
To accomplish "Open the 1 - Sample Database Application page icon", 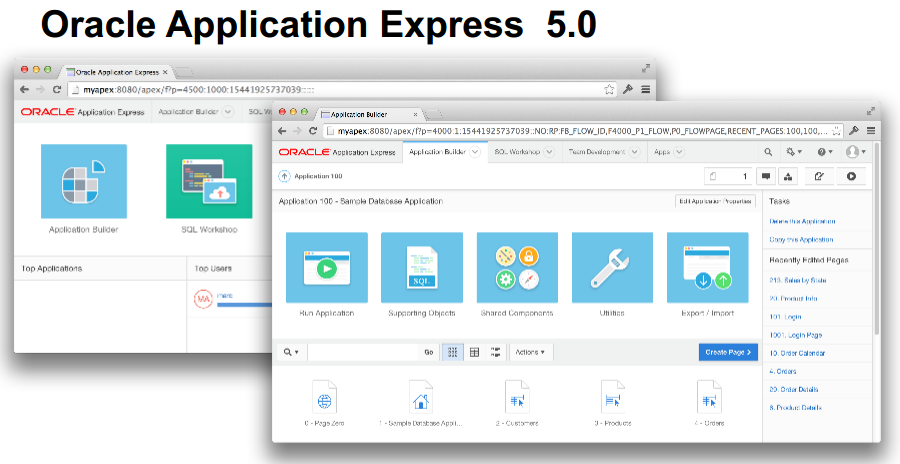I will coord(421,397).
